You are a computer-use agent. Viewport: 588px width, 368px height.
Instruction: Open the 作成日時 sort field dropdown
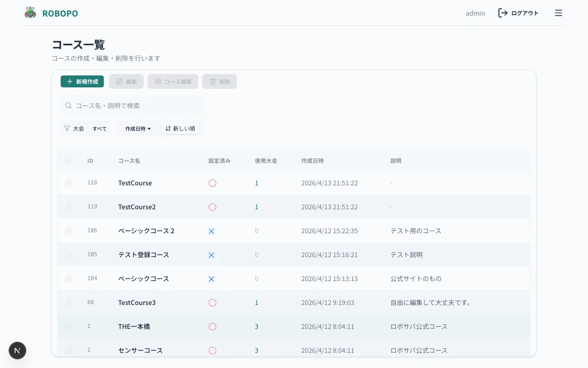click(138, 129)
